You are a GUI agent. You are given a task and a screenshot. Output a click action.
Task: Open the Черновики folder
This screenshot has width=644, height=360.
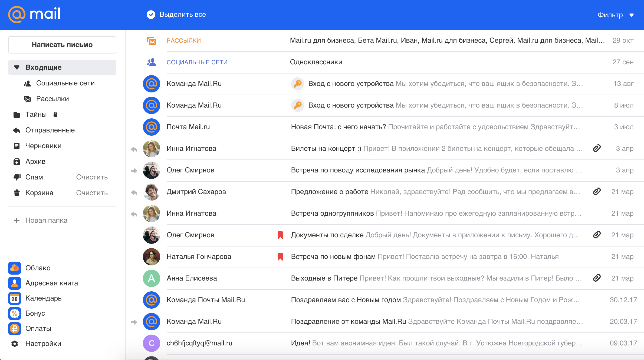pyautogui.click(x=43, y=146)
